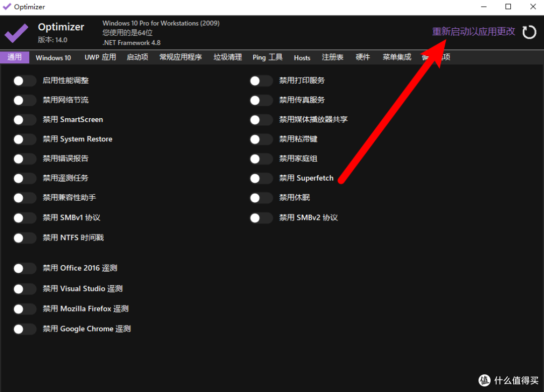The image size is (544, 392).
Task: Click the Optimizer heading in header
Action: point(61,27)
